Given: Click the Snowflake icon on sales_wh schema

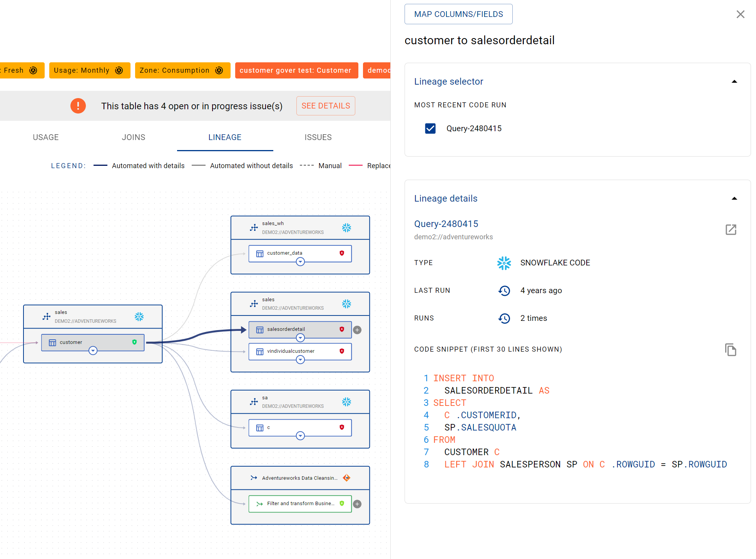Looking at the screenshot, I should (x=346, y=228).
